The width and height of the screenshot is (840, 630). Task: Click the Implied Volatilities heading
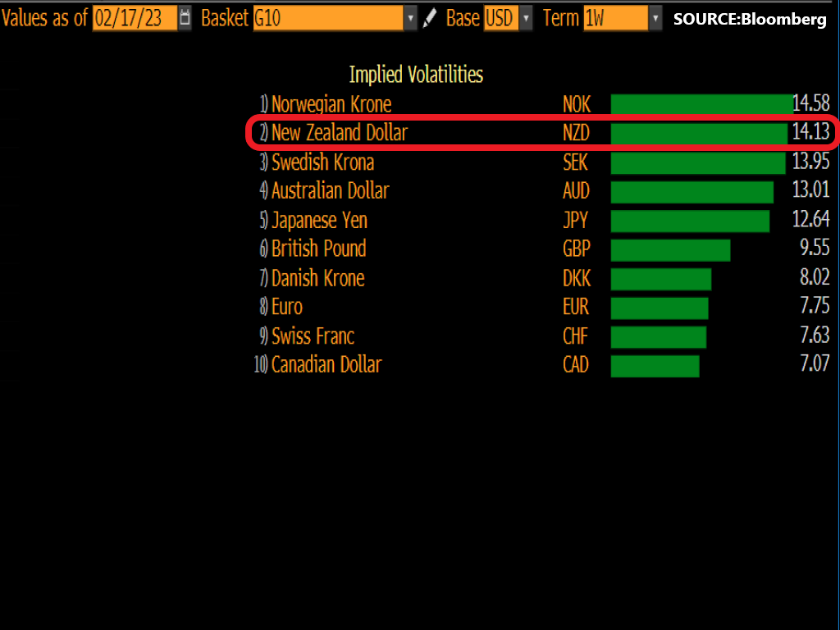click(416, 75)
